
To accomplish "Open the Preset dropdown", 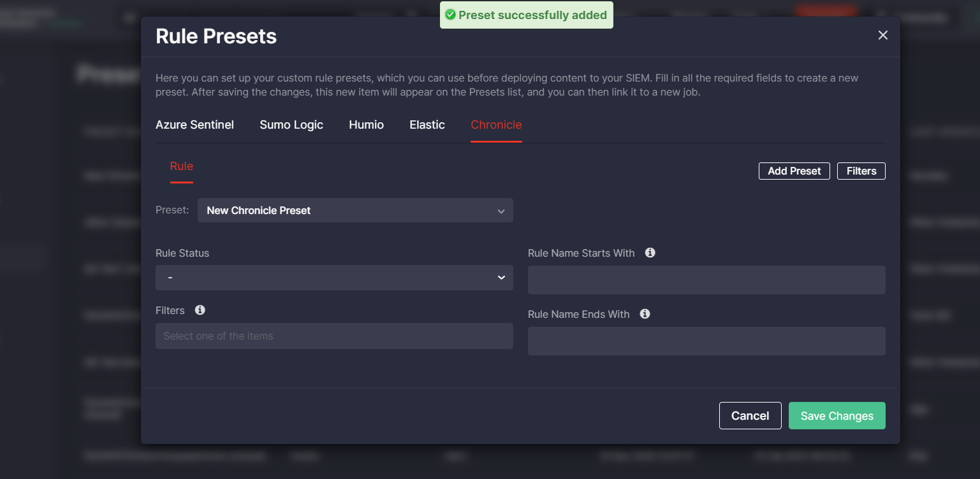I will pos(355,210).
